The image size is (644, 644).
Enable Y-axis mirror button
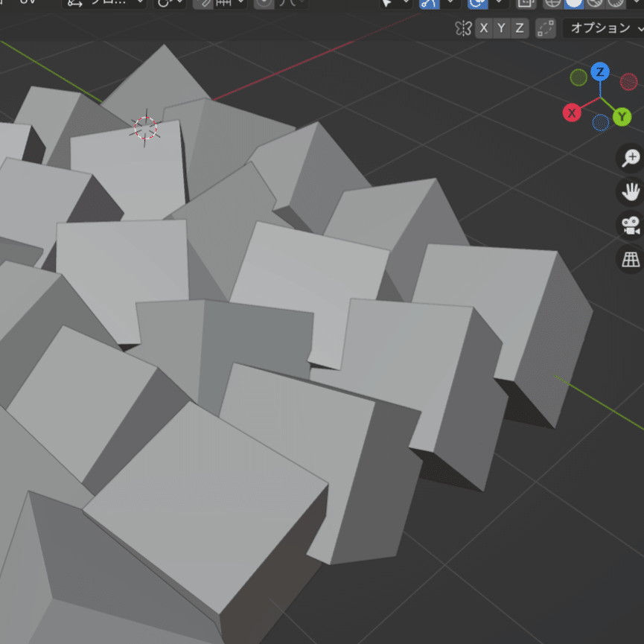(500, 28)
